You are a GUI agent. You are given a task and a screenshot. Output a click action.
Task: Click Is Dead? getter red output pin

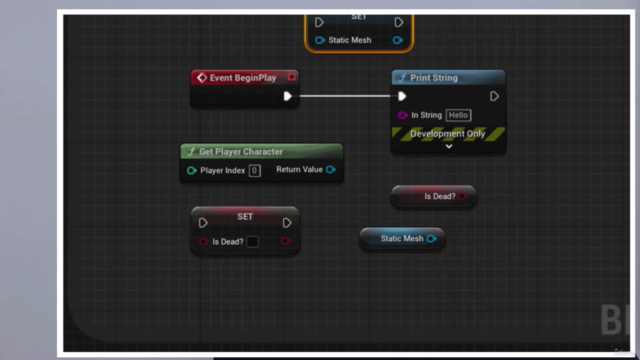[x=463, y=196]
